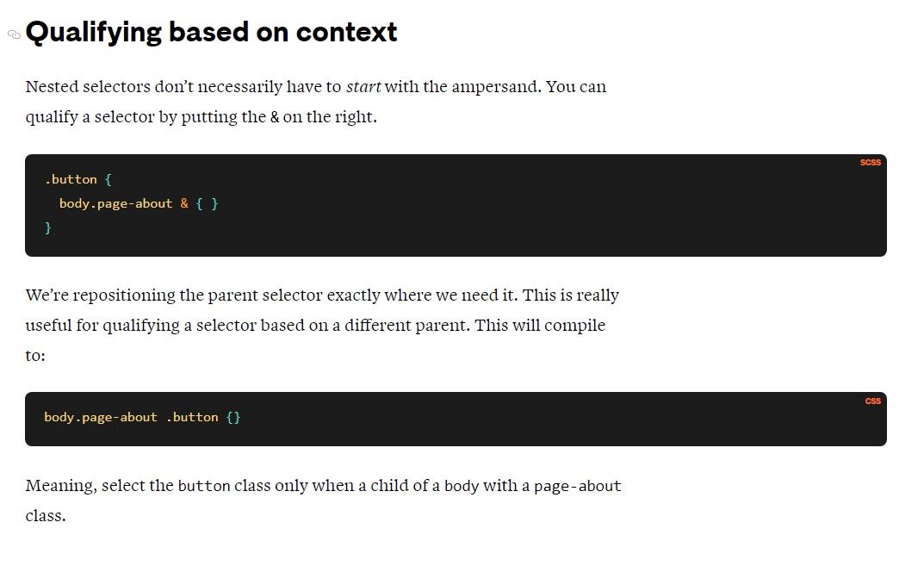The height and width of the screenshot is (566, 924).
Task: Click the inline code 'page-about' in last paragraph
Action: click(578, 487)
